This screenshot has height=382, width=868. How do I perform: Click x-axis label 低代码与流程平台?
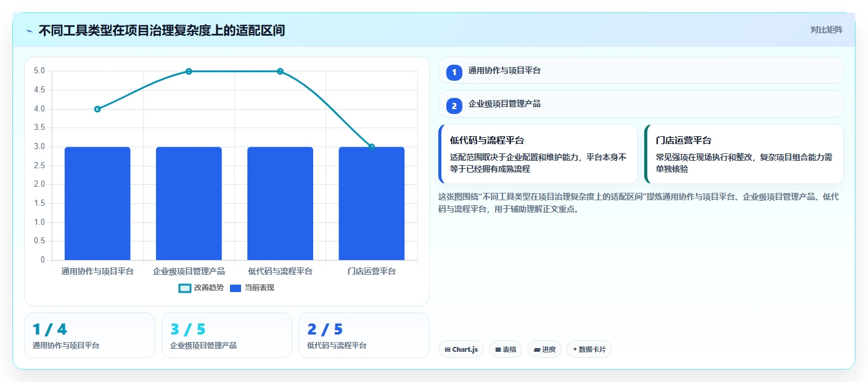280,271
